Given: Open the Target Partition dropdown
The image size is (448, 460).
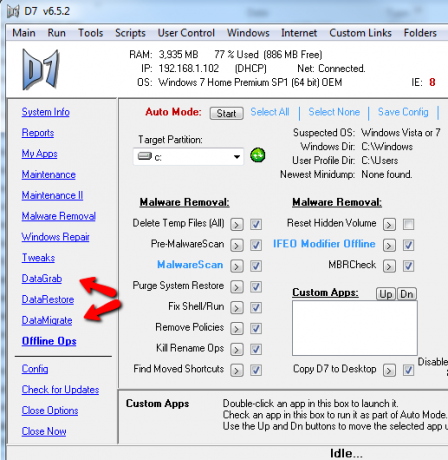Looking at the screenshot, I should 188,157.
